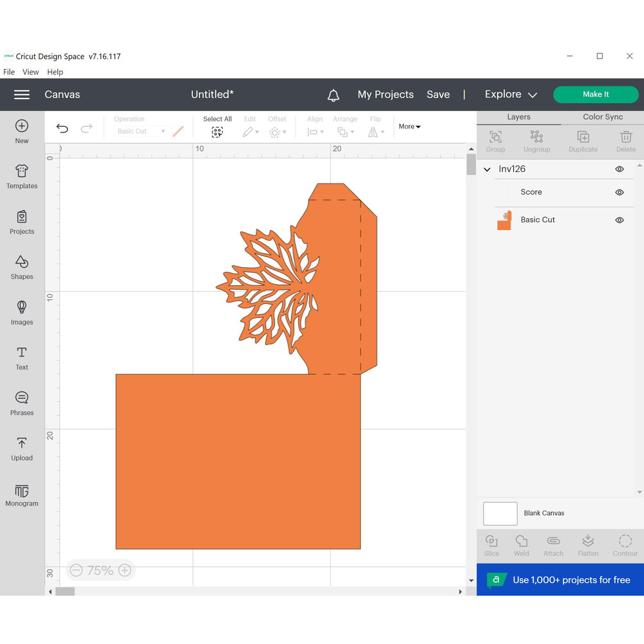The image size is (644, 644).
Task: Open the Images library
Action: [22, 312]
